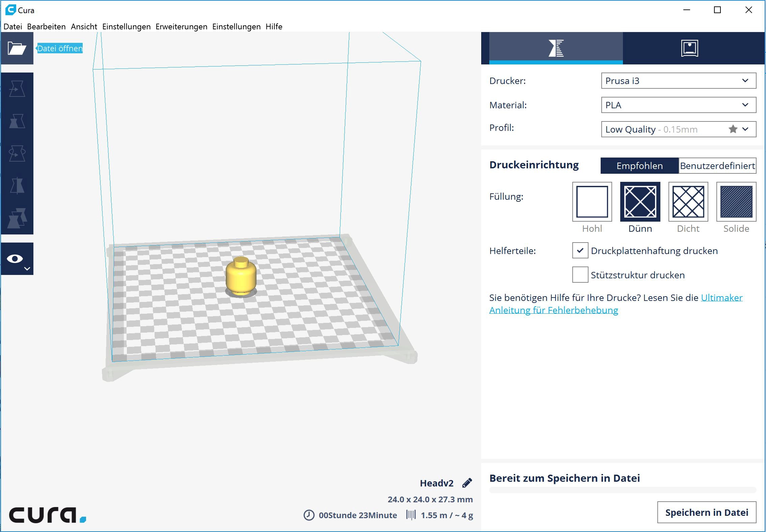Viewport: 766px width, 532px height.
Task: Choose the Dicht infill option
Action: click(688, 202)
